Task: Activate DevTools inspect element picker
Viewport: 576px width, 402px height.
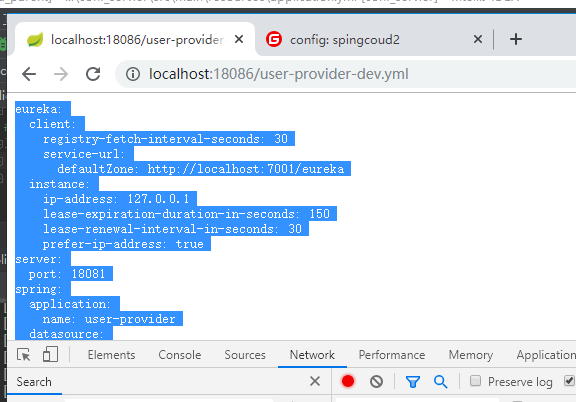Action: point(24,355)
